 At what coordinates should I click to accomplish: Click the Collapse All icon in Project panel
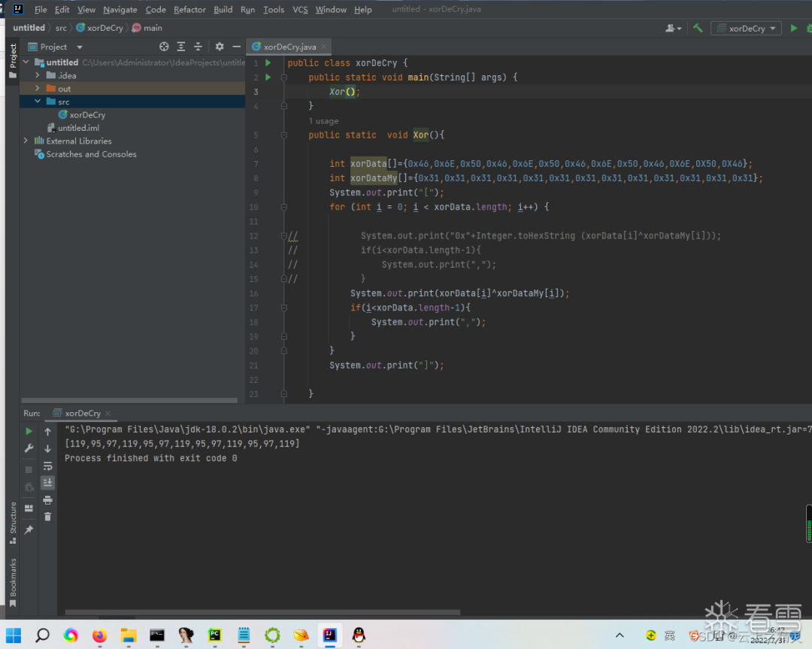click(x=198, y=47)
